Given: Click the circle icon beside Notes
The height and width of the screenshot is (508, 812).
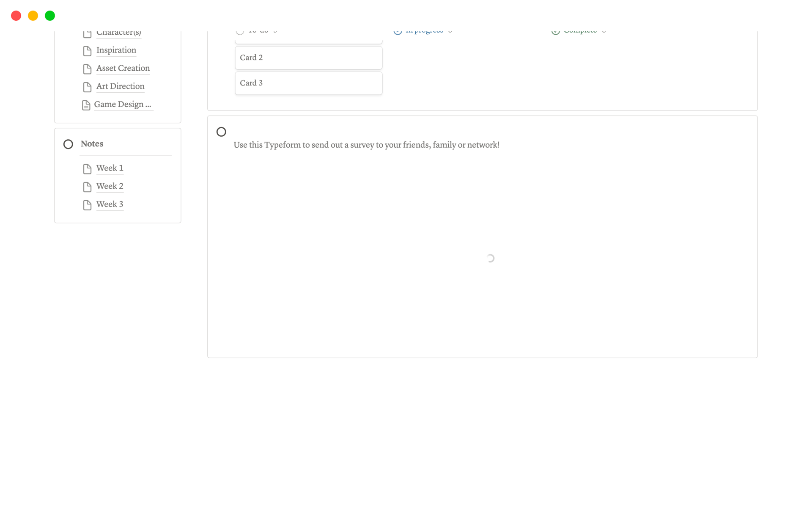Looking at the screenshot, I should pyautogui.click(x=68, y=144).
